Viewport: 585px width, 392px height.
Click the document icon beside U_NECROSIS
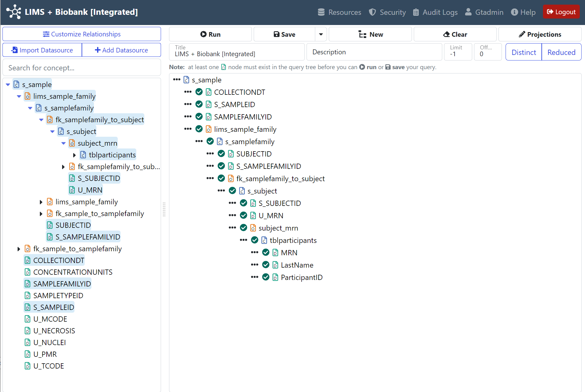tap(28, 331)
